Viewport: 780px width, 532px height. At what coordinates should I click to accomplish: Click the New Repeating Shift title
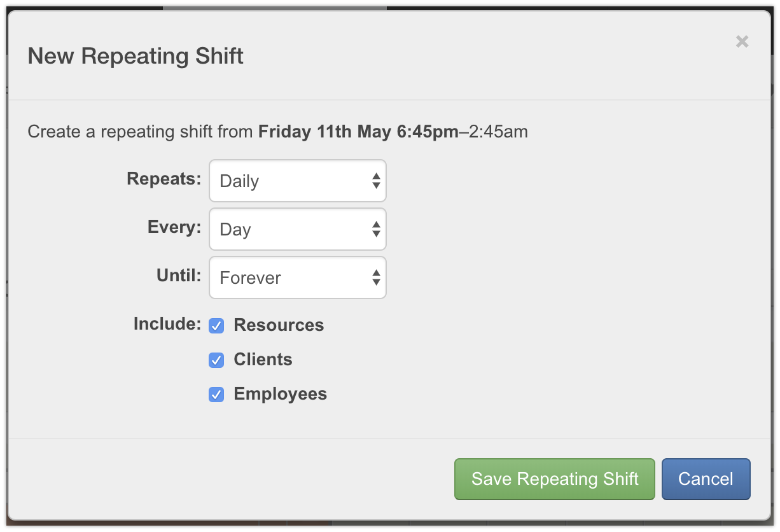pyautogui.click(x=136, y=56)
